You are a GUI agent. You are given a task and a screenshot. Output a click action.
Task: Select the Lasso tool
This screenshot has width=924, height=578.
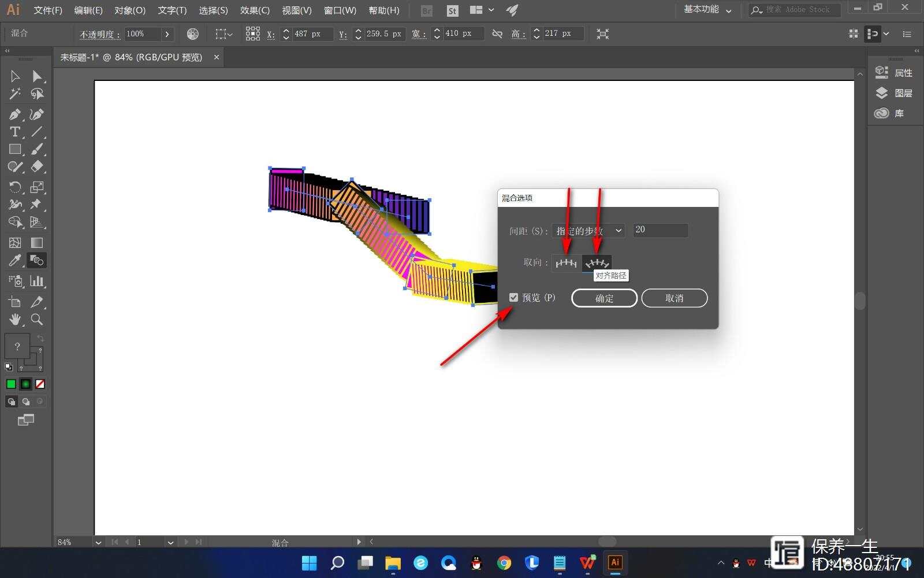(x=37, y=94)
